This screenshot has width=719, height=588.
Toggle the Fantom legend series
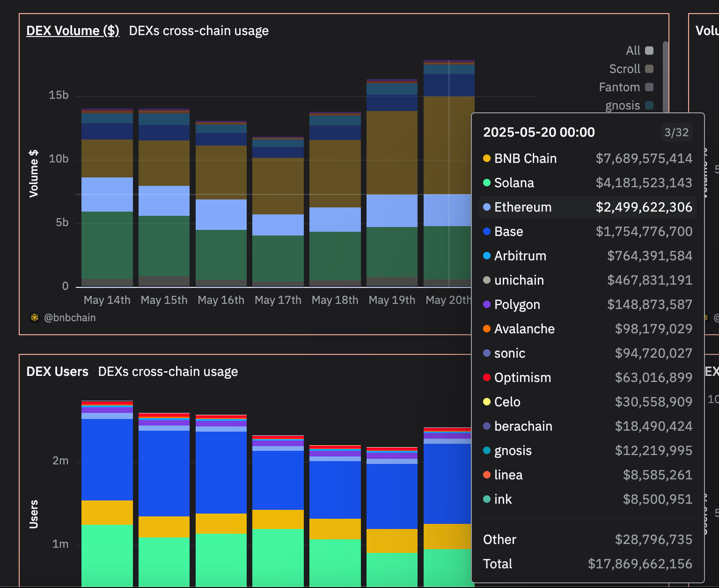(649, 87)
